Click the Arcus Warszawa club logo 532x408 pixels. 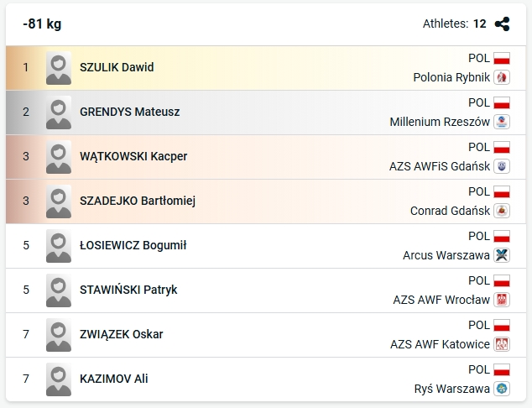point(502,255)
